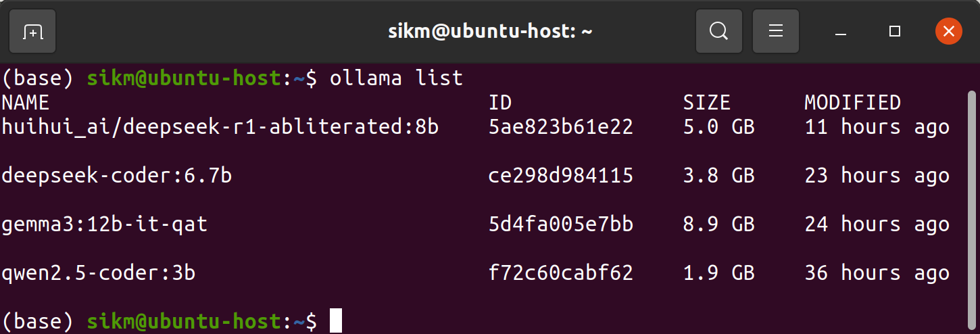Screen dimensions: 980x334
Task: Click the typed 'ollama list' command
Action: 396,78
